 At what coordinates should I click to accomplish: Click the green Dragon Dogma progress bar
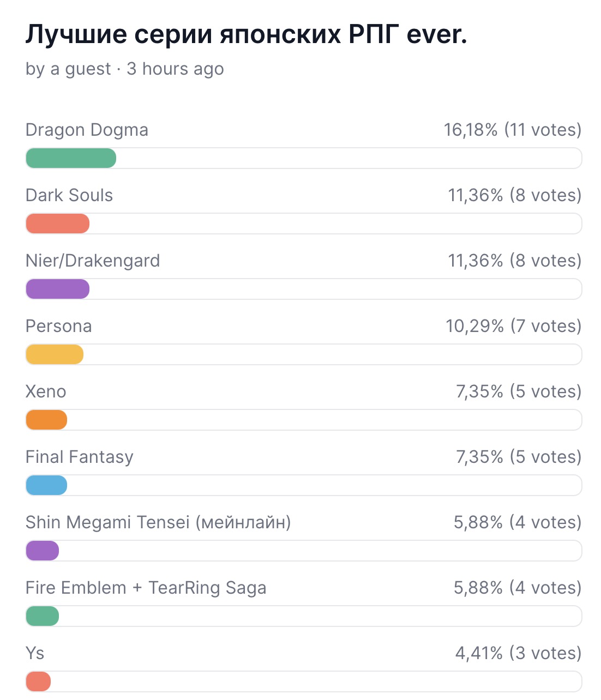click(71, 158)
